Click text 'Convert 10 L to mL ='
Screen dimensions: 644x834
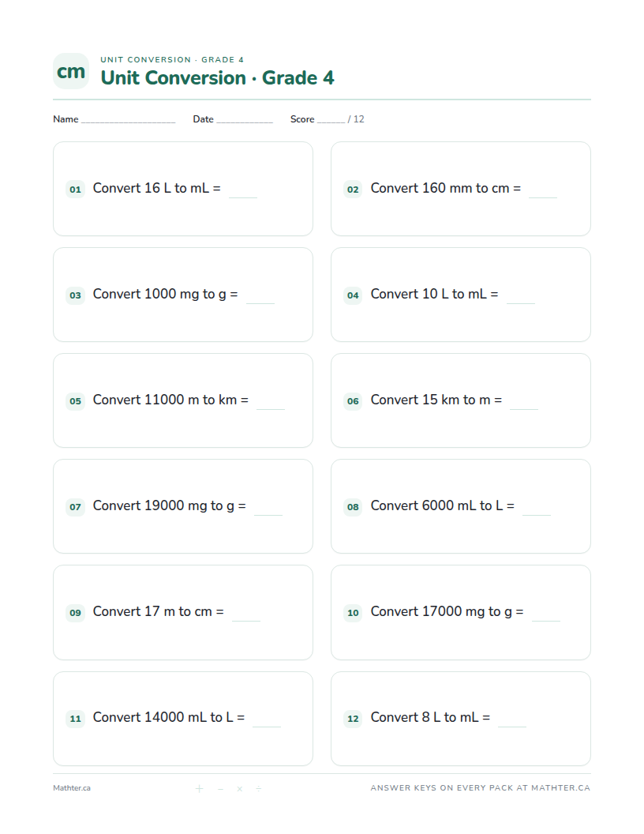(x=435, y=294)
